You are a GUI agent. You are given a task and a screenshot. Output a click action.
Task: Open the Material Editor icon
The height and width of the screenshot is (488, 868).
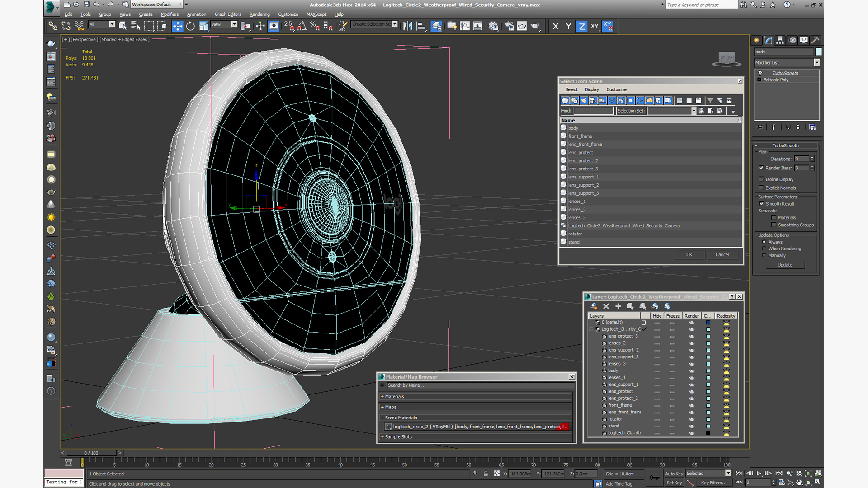tap(493, 26)
